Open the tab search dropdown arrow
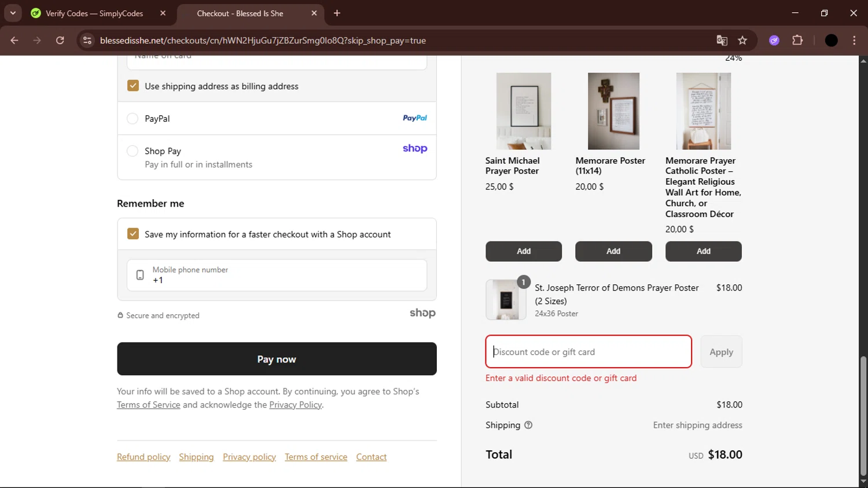The width and height of the screenshot is (868, 488). 13,13
